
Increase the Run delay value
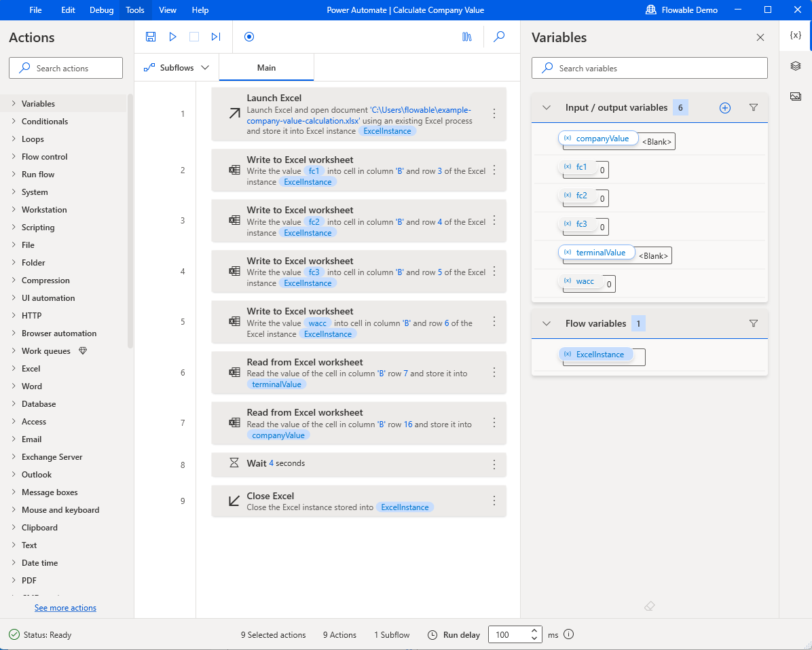coord(534,630)
